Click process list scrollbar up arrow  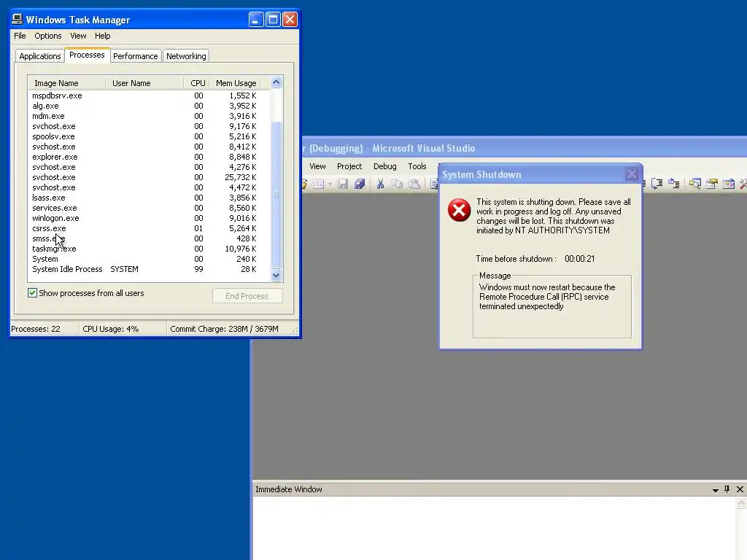tap(276, 82)
